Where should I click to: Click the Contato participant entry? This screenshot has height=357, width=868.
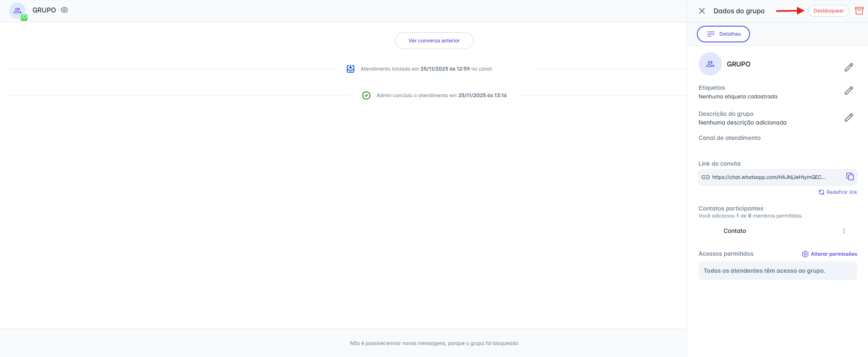(x=734, y=231)
